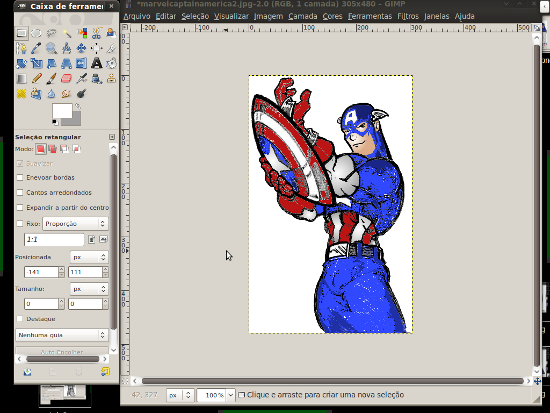Select the Free Select lasso tool
Viewport: 550px width, 413px height.
[52, 33]
